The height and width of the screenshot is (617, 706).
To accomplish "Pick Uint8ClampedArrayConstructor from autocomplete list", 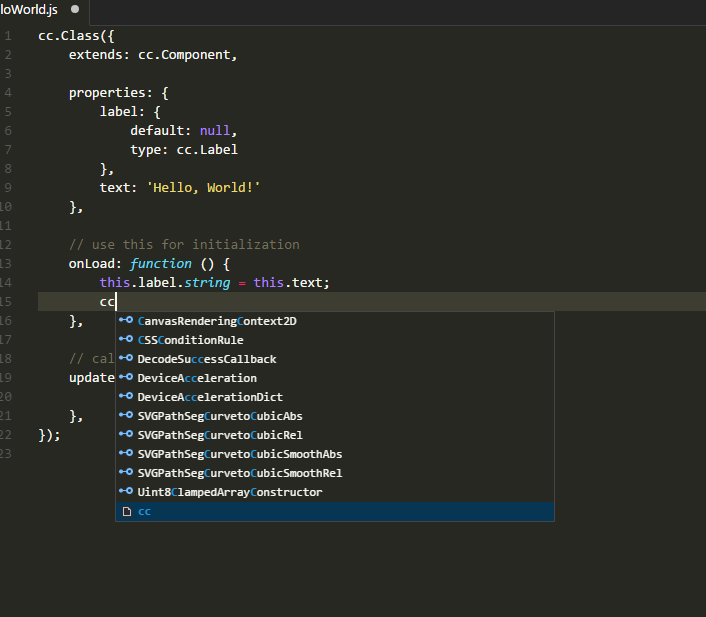I will (335, 492).
